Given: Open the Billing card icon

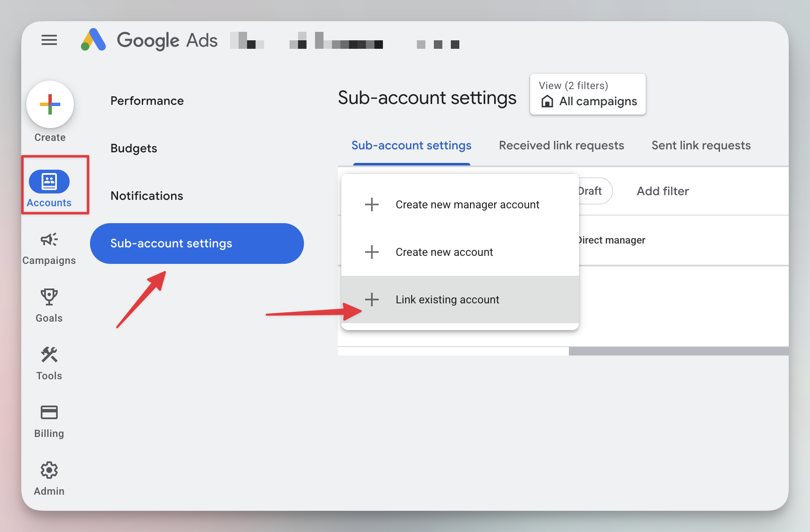Looking at the screenshot, I should (x=49, y=412).
